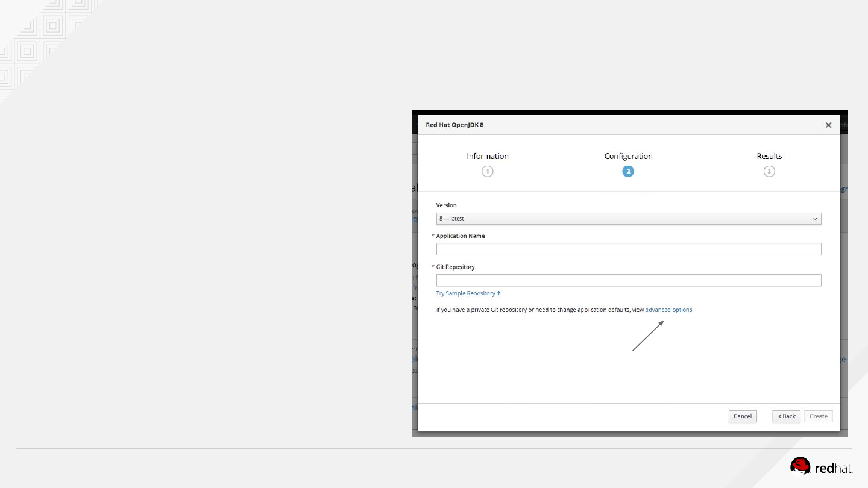Open the Version dropdown showing 8 — latest
The image size is (868, 488).
click(x=629, y=219)
